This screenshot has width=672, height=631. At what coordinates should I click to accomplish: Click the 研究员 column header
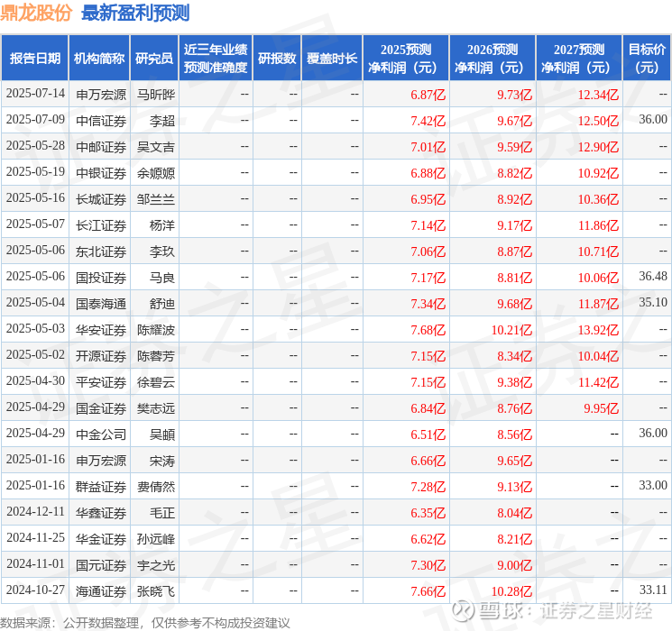coord(154,59)
